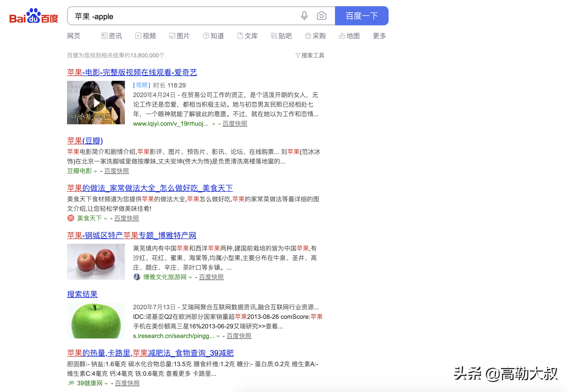Open 苹果-钢城区特产苹果专题_博雅特产网 result
569x392 pixels.
132,236
